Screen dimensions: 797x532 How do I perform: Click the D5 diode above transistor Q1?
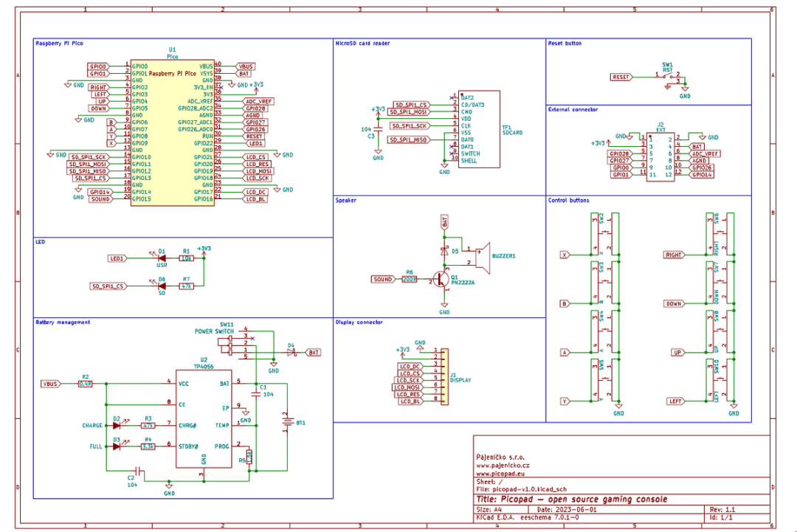[x=444, y=252]
